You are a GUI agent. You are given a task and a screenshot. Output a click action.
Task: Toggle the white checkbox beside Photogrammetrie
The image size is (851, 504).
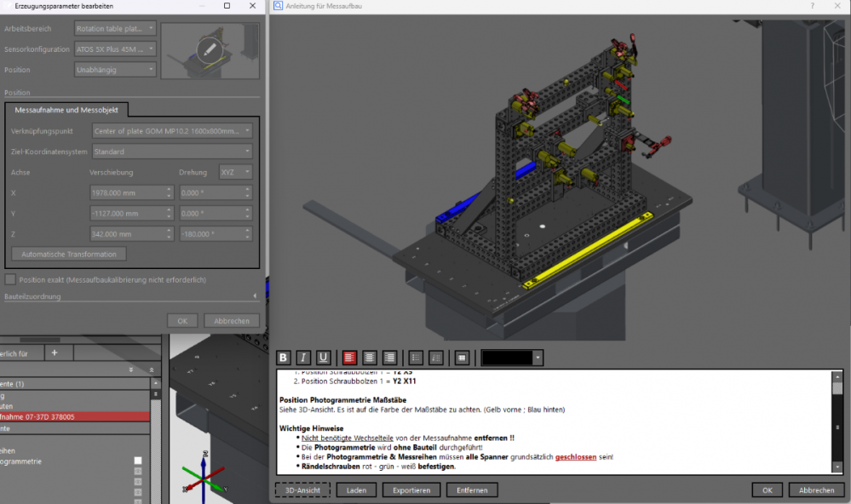[138, 461]
